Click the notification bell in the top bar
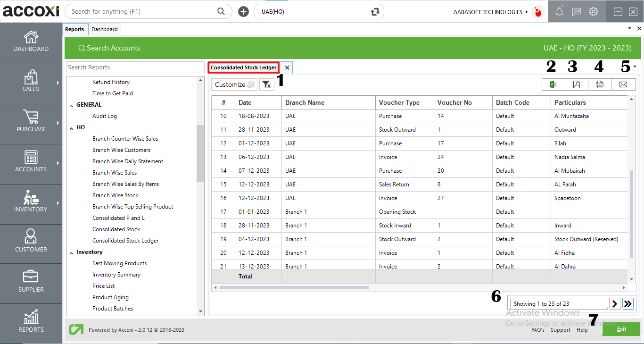Screen dimensions: 644x344 559,11
